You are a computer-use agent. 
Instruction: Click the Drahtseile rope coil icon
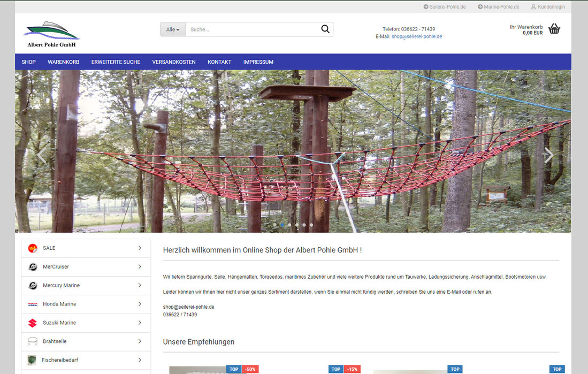click(33, 341)
